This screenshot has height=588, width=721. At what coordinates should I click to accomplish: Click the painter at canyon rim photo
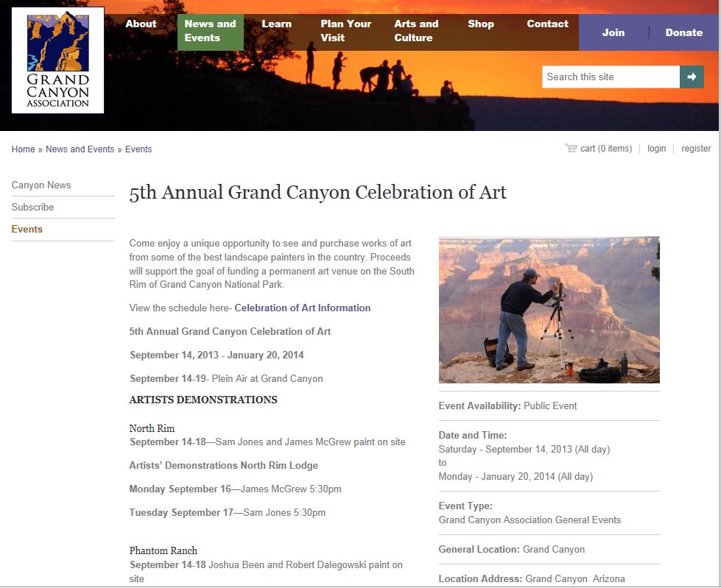click(x=549, y=310)
